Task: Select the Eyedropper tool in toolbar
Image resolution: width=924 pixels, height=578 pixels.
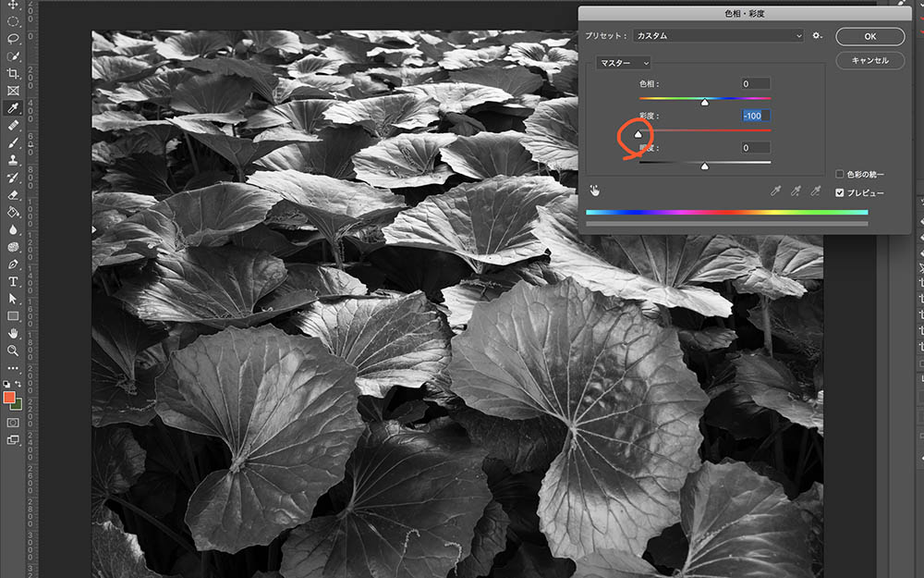Action: pos(13,108)
